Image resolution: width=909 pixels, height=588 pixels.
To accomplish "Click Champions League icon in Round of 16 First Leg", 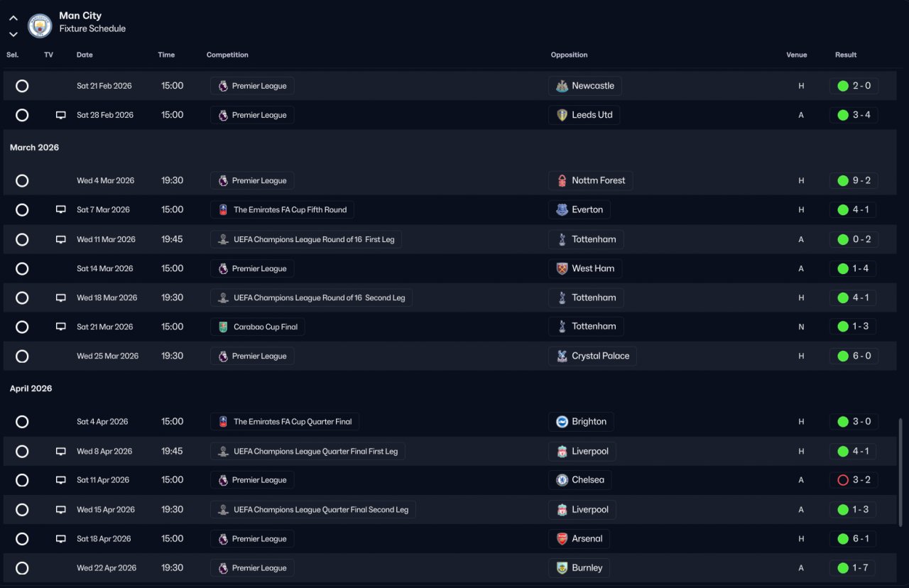I will click(223, 239).
